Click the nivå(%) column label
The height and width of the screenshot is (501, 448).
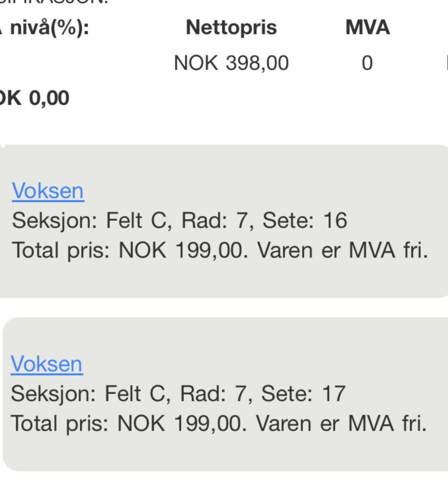49,28
